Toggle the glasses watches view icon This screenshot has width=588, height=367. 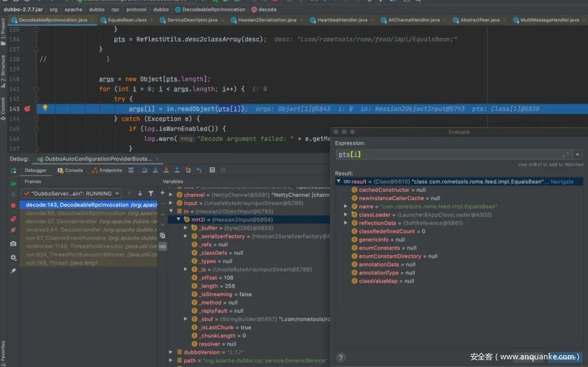point(162,246)
